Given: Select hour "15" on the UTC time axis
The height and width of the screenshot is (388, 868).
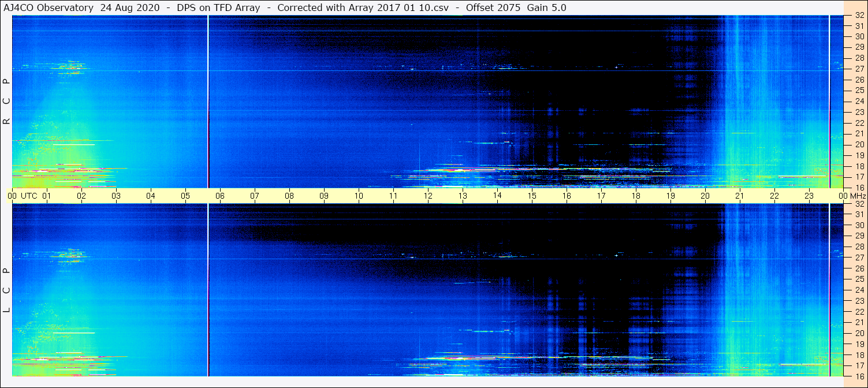Looking at the screenshot, I should click(532, 196).
